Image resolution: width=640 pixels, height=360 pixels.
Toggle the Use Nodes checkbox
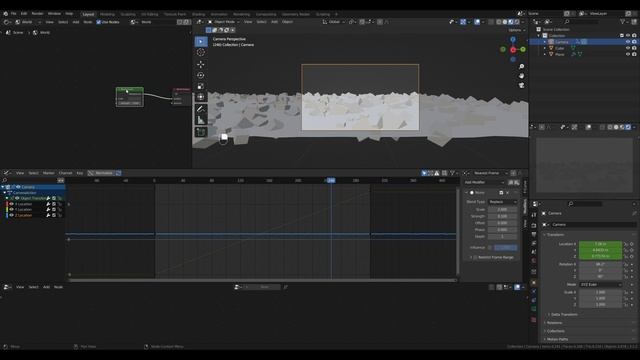(98, 22)
